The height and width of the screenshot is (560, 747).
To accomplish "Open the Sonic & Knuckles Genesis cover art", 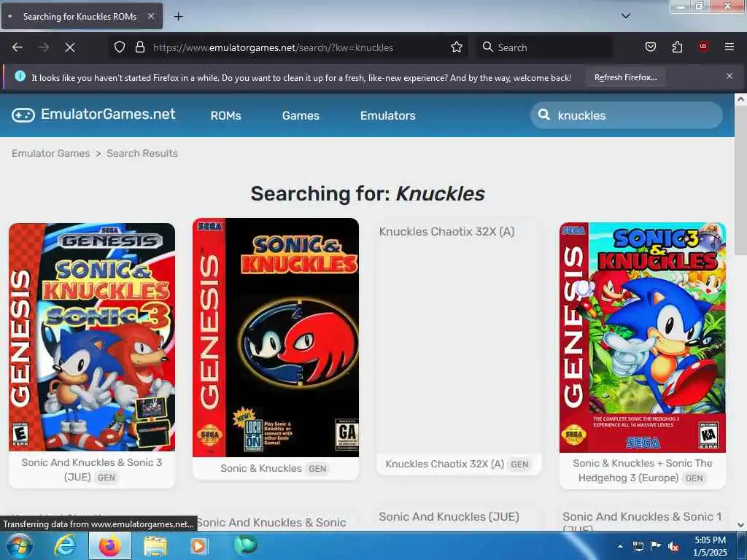I will pos(275,338).
